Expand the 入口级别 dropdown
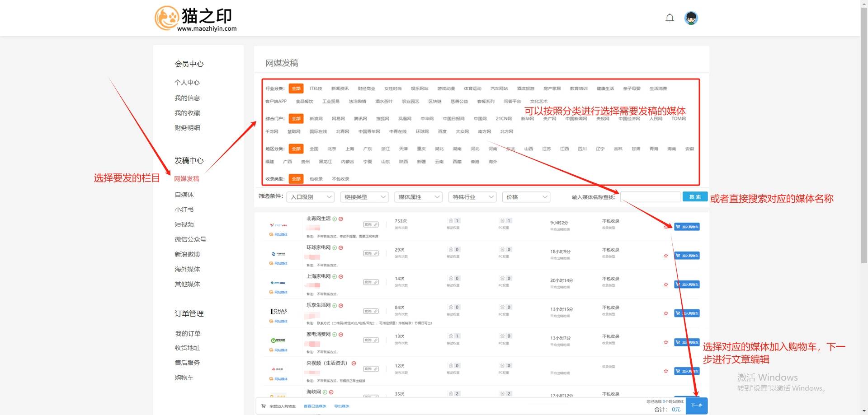This screenshot has width=868, height=415. tap(311, 197)
